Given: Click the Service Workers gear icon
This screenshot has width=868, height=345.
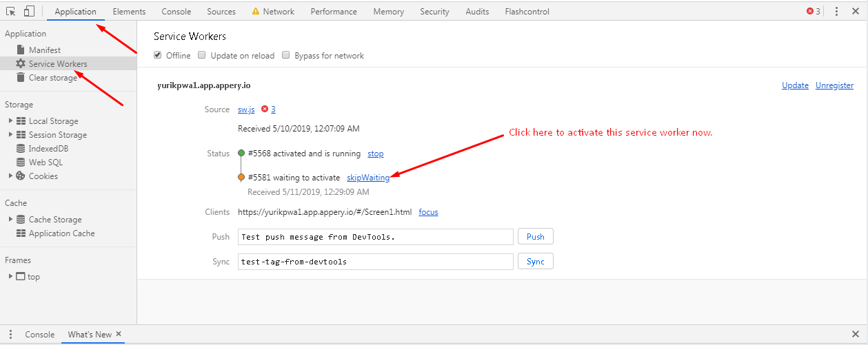Looking at the screenshot, I should pos(21,63).
